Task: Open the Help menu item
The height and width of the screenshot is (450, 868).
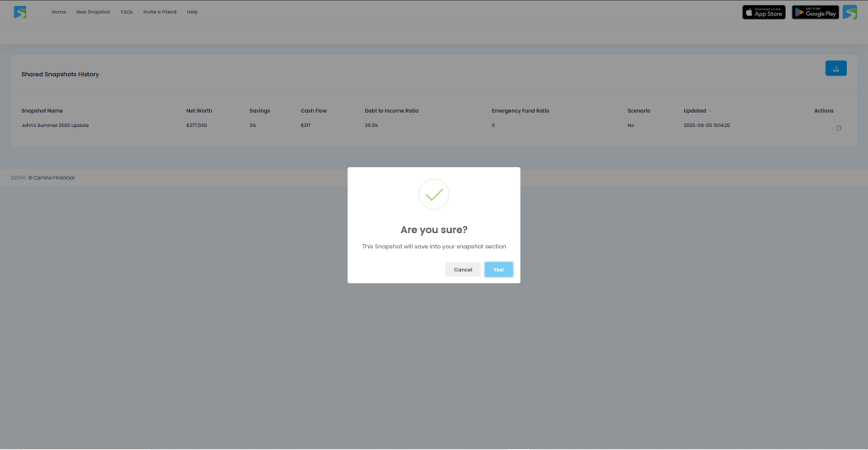Action: 192,12
